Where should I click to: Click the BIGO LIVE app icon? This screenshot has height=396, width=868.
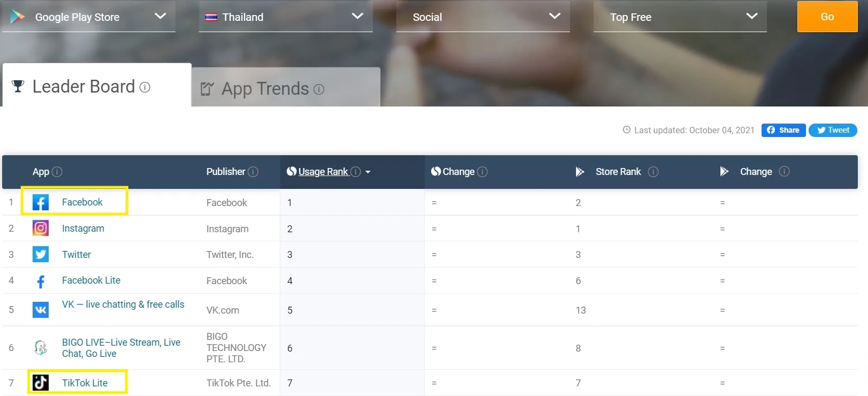(41, 348)
